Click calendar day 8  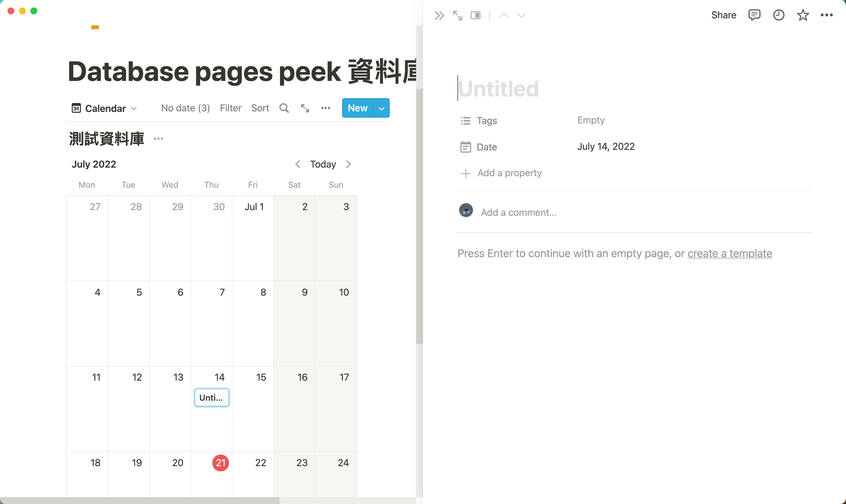253,324
